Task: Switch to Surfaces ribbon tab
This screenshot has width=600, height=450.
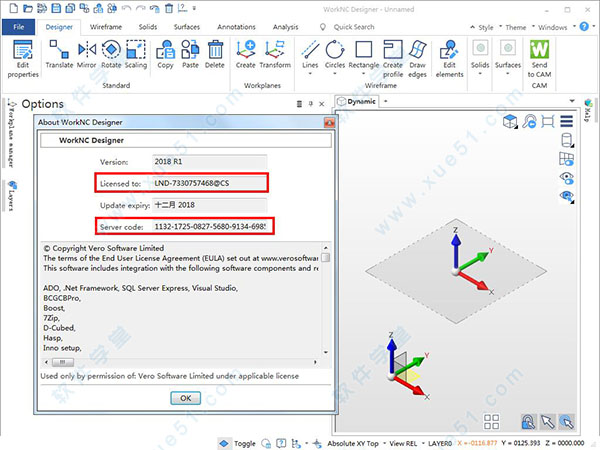Action: pyautogui.click(x=187, y=27)
